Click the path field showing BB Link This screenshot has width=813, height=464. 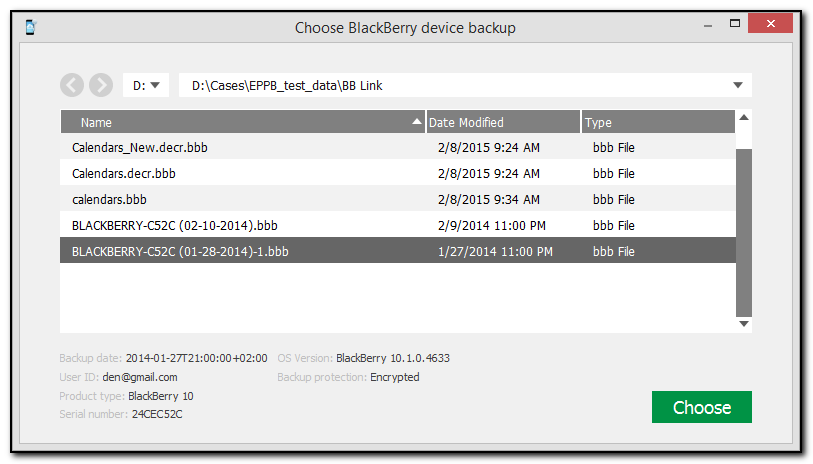(x=450, y=85)
